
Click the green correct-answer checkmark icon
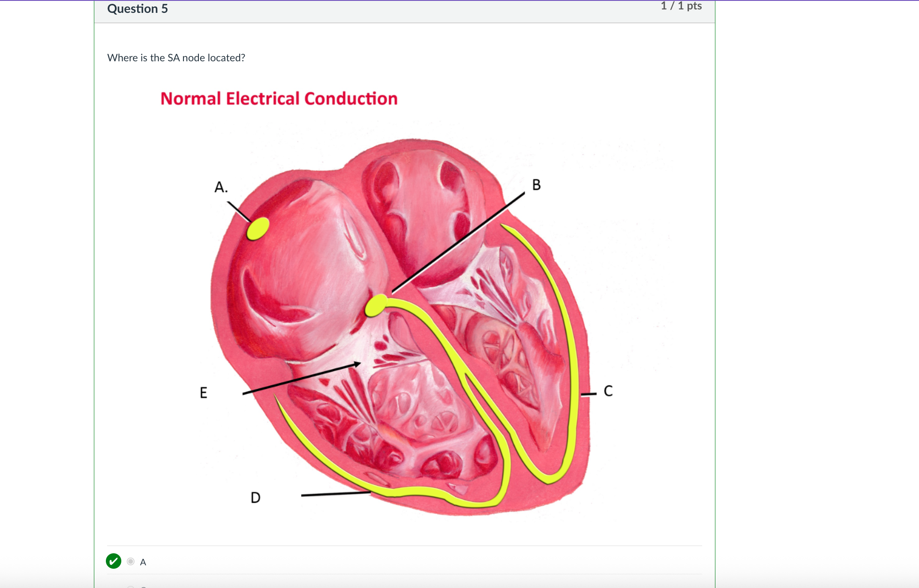114,561
